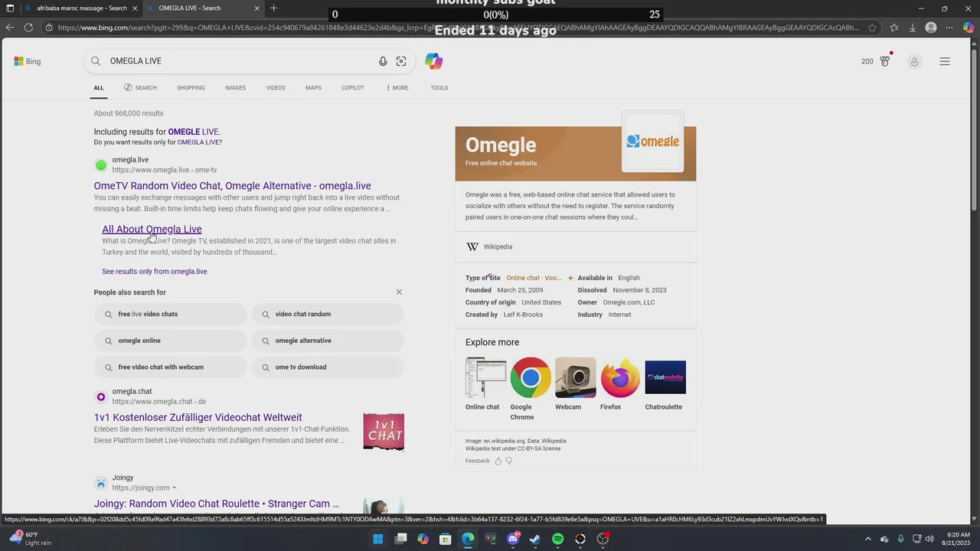Open the tab actions menu icon
This screenshot has height=551, width=980.
tap(10, 8)
